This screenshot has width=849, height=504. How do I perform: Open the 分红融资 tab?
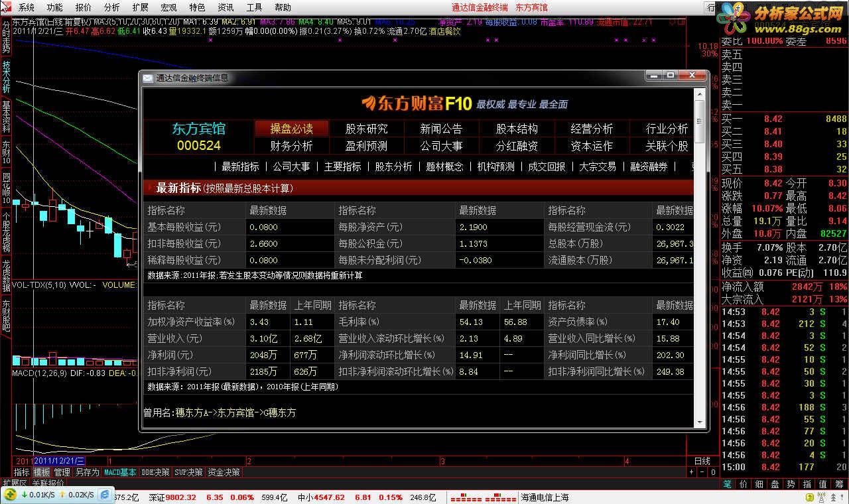pos(517,145)
